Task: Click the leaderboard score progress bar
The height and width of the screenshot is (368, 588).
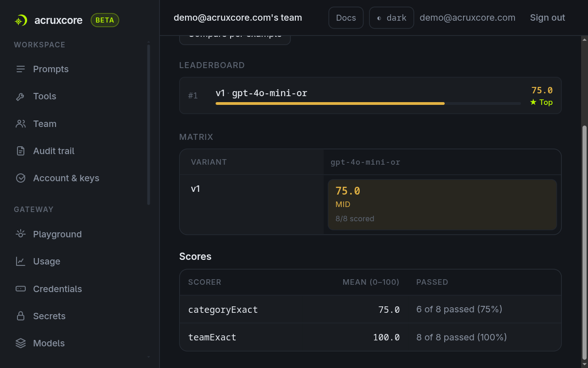Action: pos(368,103)
